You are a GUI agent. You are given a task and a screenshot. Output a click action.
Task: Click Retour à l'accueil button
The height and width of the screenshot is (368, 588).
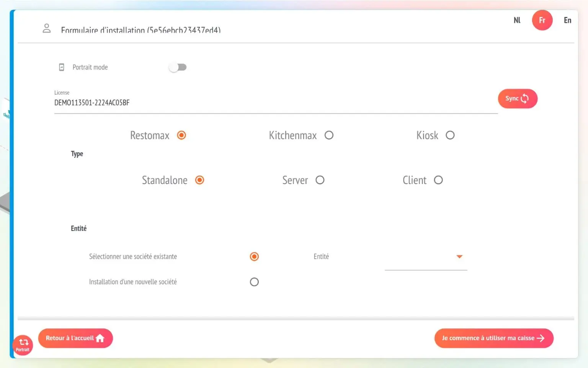click(x=75, y=338)
